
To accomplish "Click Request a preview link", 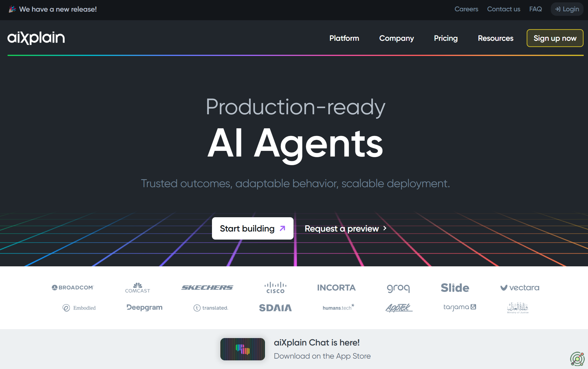I will (346, 229).
